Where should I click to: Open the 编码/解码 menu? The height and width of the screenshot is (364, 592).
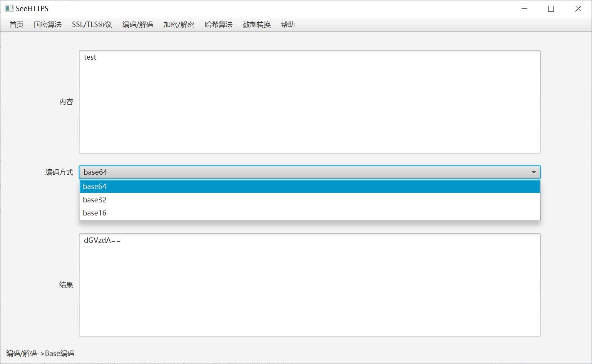pyautogui.click(x=138, y=25)
